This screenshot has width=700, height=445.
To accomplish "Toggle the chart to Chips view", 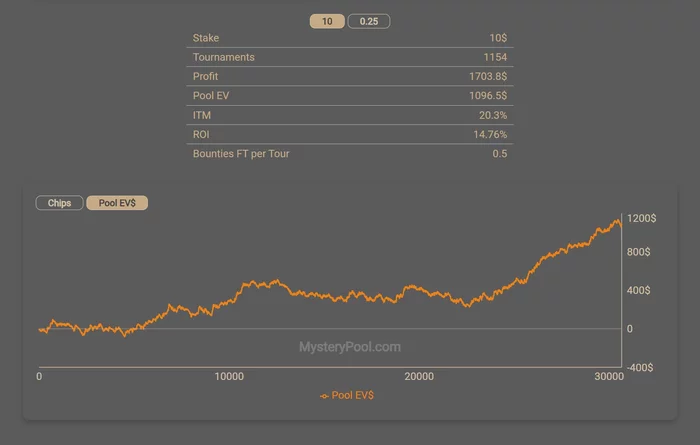I will click(59, 203).
